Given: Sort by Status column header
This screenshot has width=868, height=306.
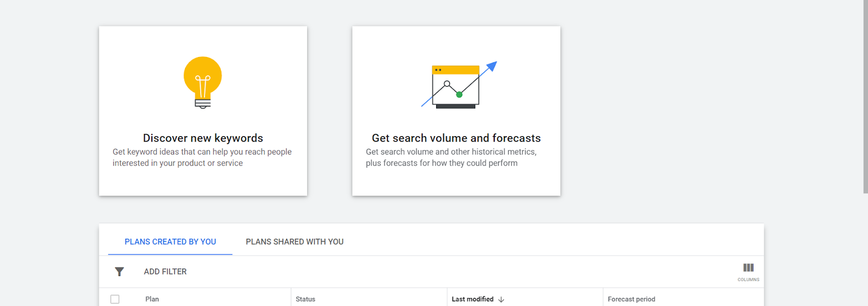Looking at the screenshot, I should [x=305, y=299].
